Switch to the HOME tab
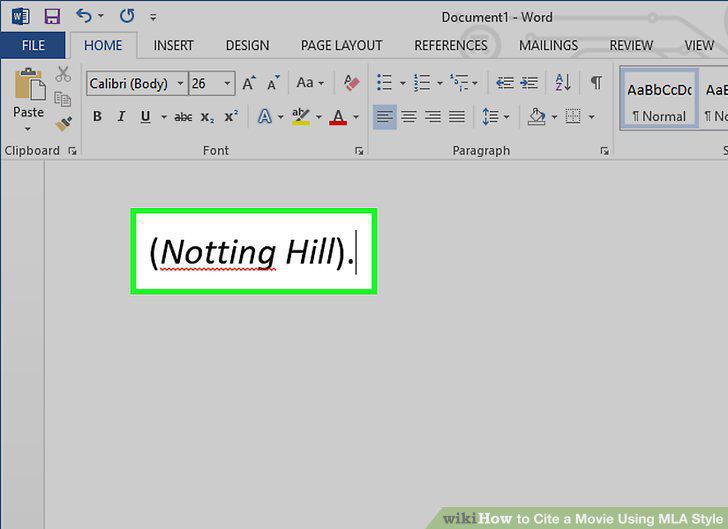Screen dimensions: 728x529 (103, 46)
